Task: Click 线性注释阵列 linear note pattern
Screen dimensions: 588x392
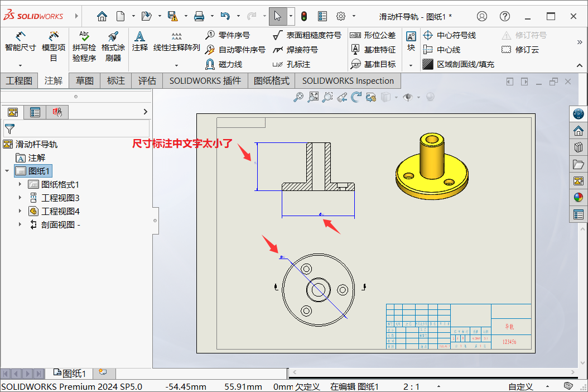Action: [x=177, y=42]
